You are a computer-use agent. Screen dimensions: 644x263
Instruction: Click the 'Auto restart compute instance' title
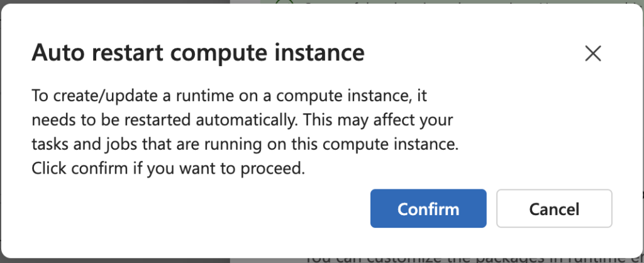(x=198, y=52)
